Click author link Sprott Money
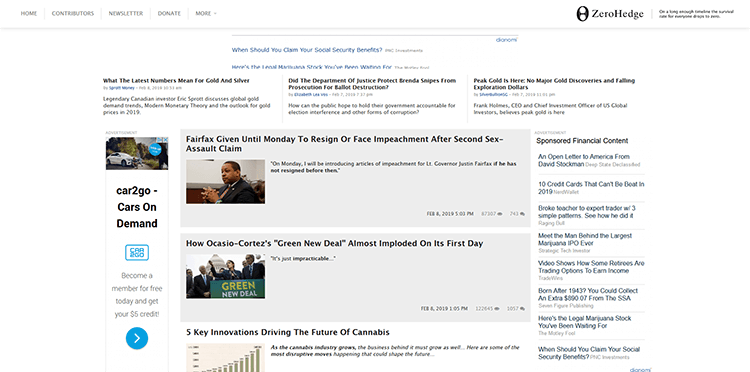The width and height of the screenshot is (750, 372). [122, 88]
